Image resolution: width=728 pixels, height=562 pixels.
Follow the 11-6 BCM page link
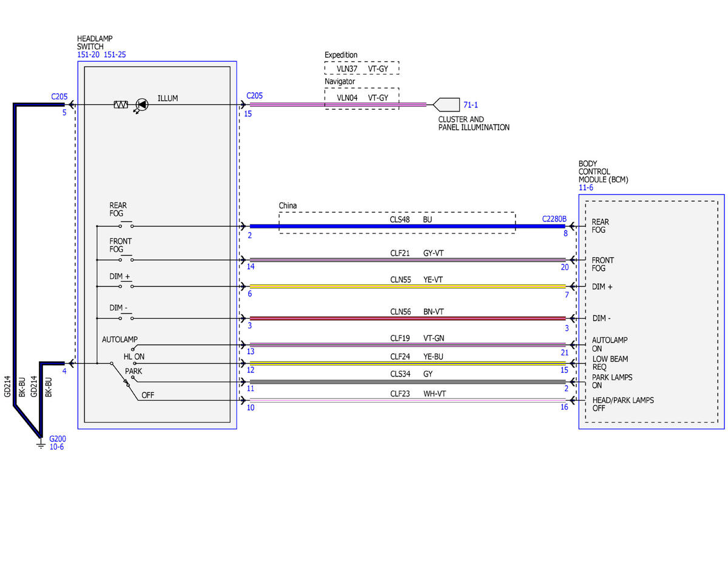[x=586, y=188]
